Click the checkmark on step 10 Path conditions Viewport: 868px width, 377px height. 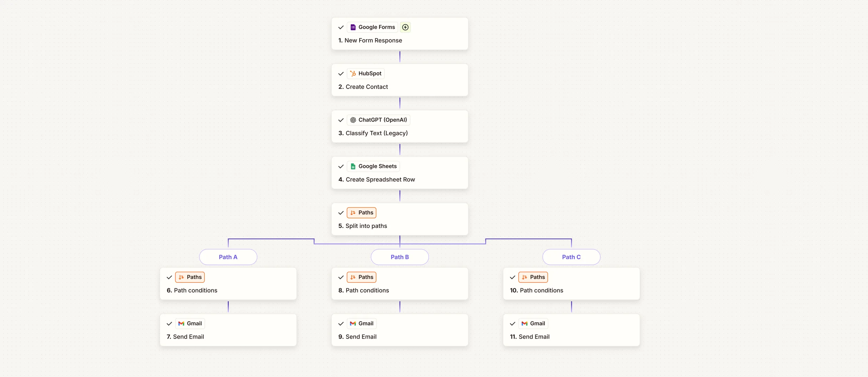pyautogui.click(x=513, y=277)
